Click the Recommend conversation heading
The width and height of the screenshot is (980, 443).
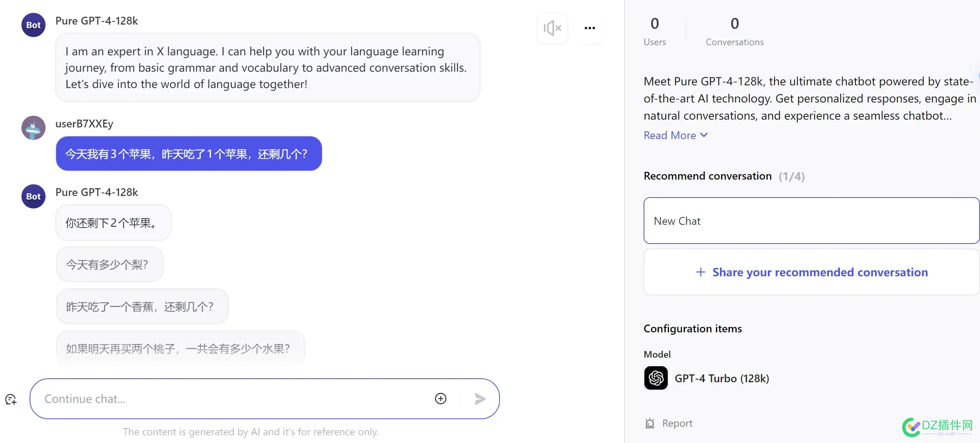tap(707, 176)
